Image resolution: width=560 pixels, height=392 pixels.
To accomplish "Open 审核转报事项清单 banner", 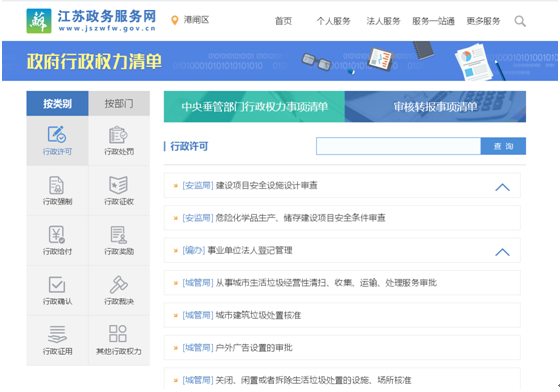I will pyautogui.click(x=435, y=106).
